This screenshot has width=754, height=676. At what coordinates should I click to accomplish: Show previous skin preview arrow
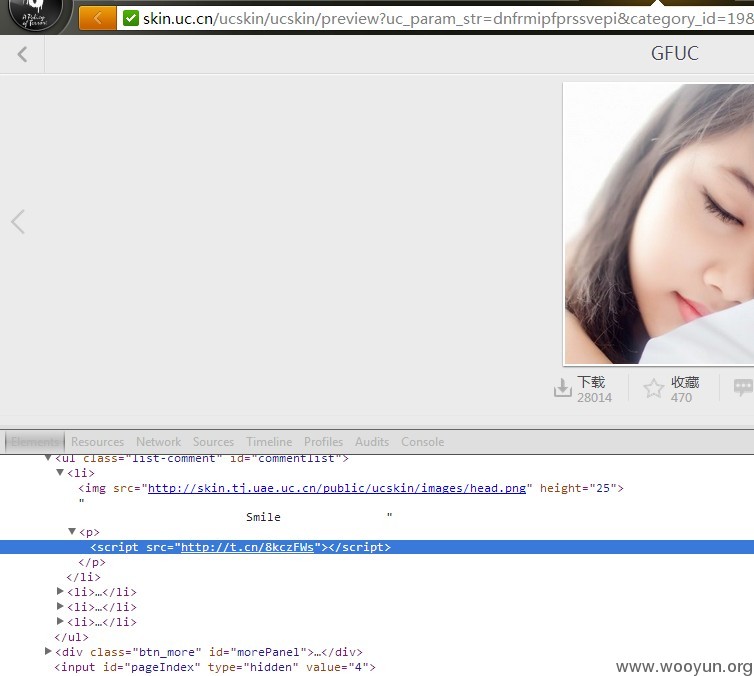(x=18, y=222)
